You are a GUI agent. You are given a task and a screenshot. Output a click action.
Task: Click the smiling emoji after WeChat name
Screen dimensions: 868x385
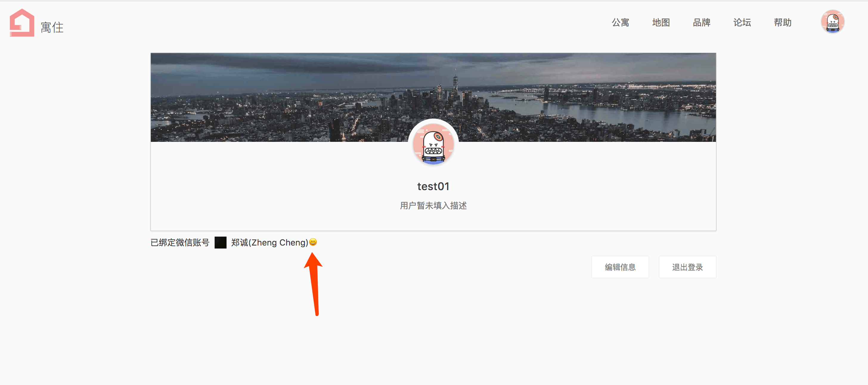point(313,242)
